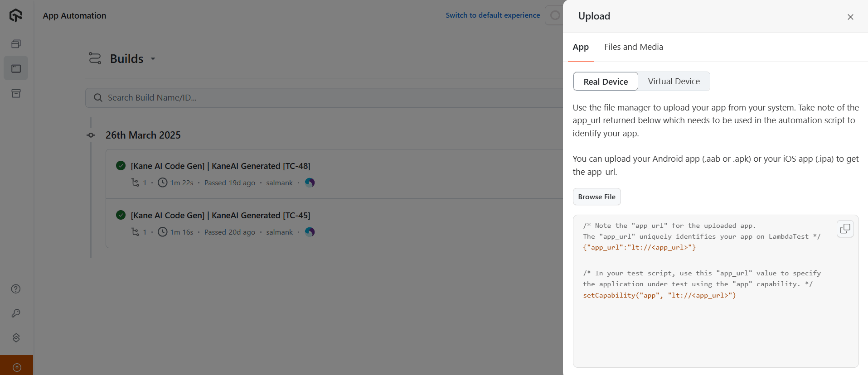Open the access key icon
The image size is (868, 375).
[16, 313]
